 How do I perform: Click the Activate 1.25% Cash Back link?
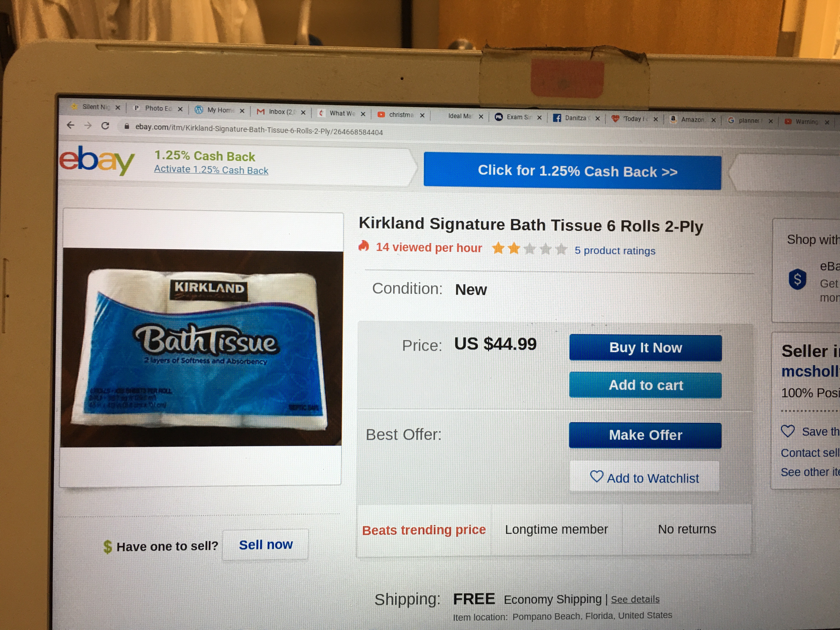(x=211, y=170)
